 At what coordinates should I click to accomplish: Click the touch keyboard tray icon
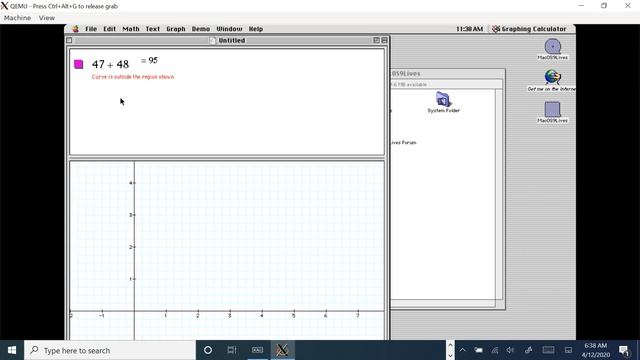(548, 350)
